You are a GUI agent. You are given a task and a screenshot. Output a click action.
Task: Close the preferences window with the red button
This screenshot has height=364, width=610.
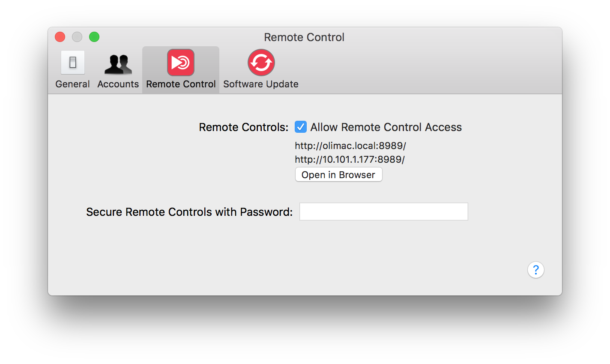[x=60, y=37]
